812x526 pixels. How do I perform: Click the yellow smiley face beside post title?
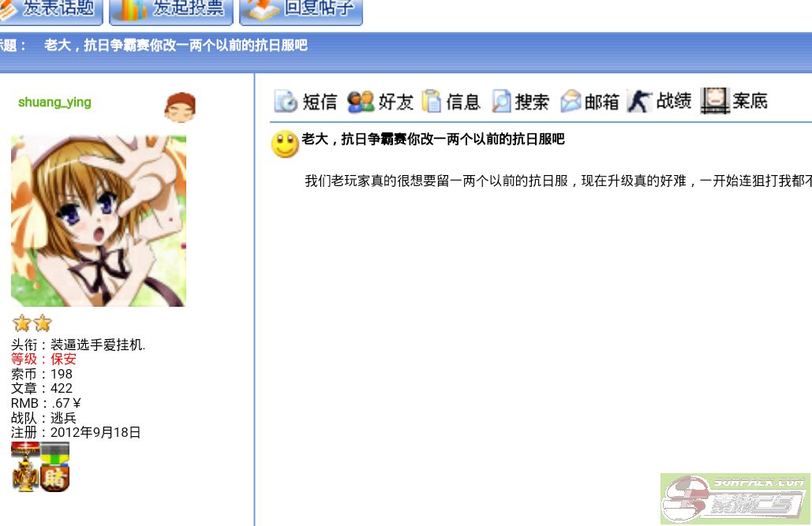(285, 144)
